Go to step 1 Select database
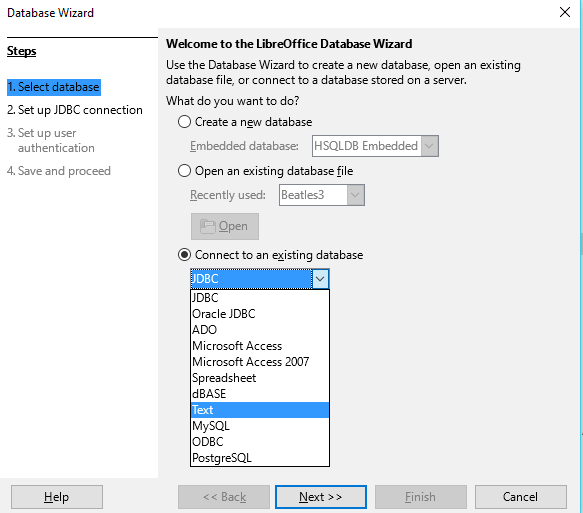The image size is (583, 513). (x=54, y=87)
